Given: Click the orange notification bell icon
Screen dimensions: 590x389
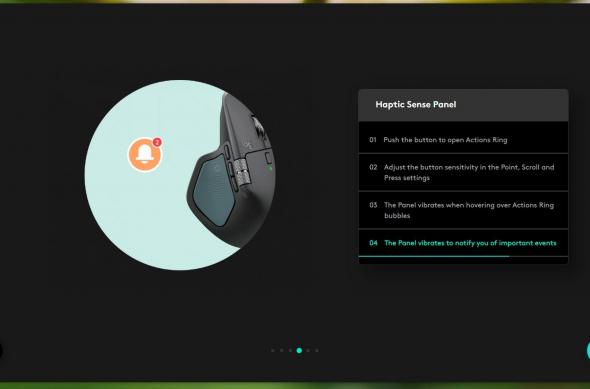Looking at the screenshot, I should tap(145, 155).
